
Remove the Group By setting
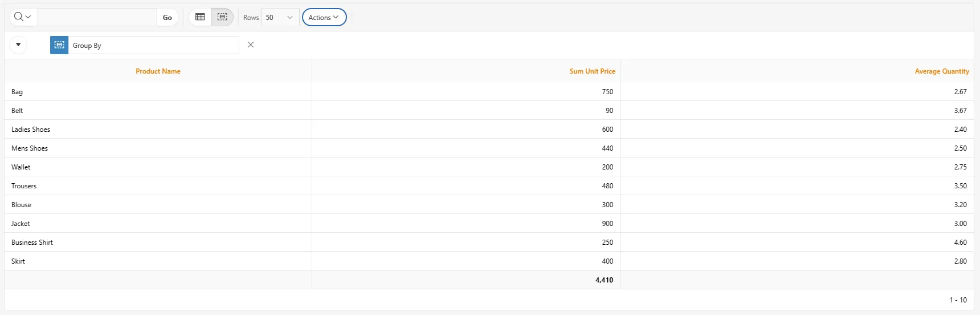pos(251,45)
